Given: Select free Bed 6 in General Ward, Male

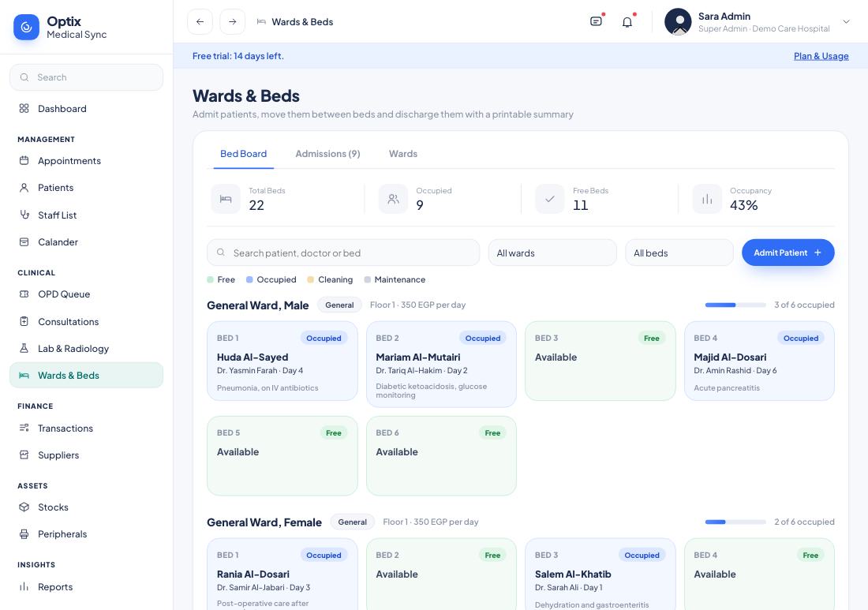Looking at the screenshot, I should pos(441,455).
